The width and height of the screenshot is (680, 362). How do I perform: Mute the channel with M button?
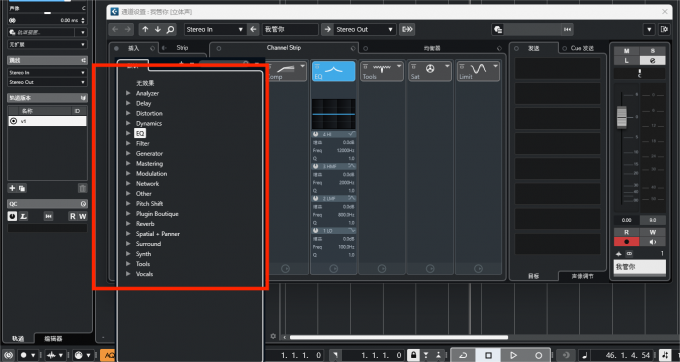(626, 51)
